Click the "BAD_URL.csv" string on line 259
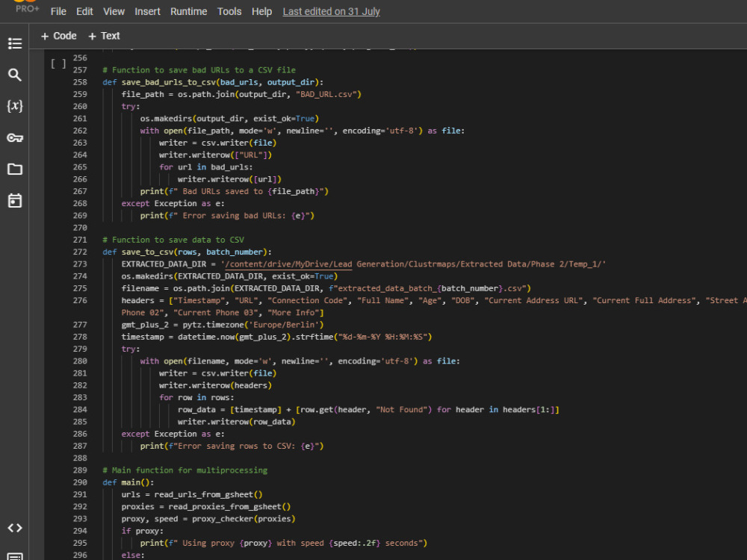The width and height of the screenshot is (747, 560). [x=326, y=94]
